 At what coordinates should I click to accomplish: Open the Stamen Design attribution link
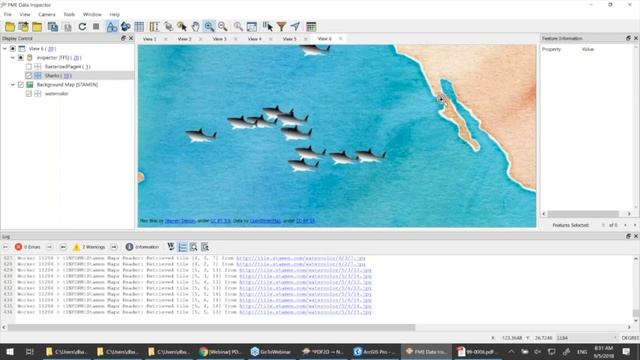(x=180, y=221)
